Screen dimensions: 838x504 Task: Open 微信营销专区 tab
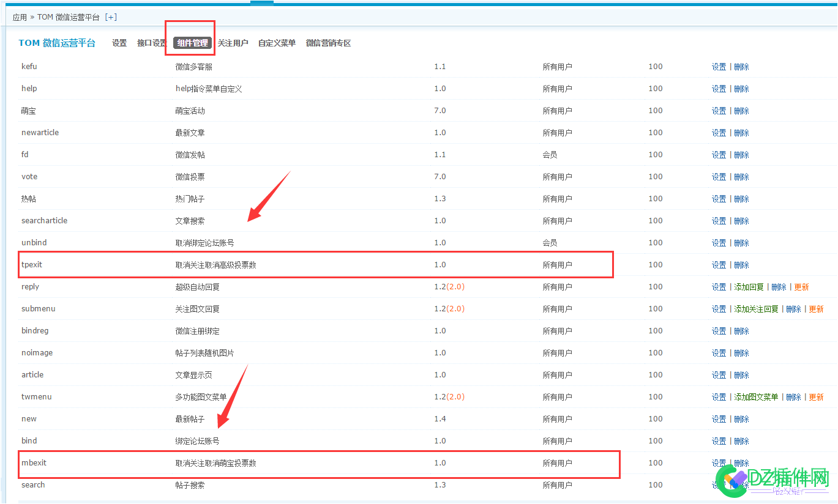329,43
